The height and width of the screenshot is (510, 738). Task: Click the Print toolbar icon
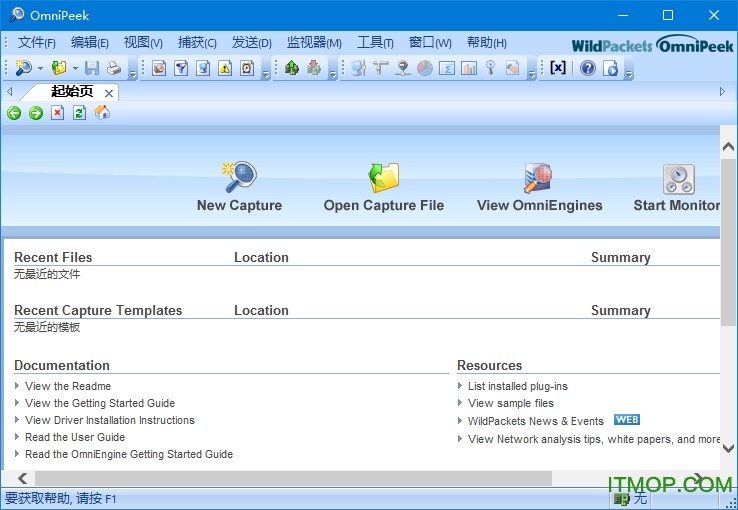click(114, 68)
